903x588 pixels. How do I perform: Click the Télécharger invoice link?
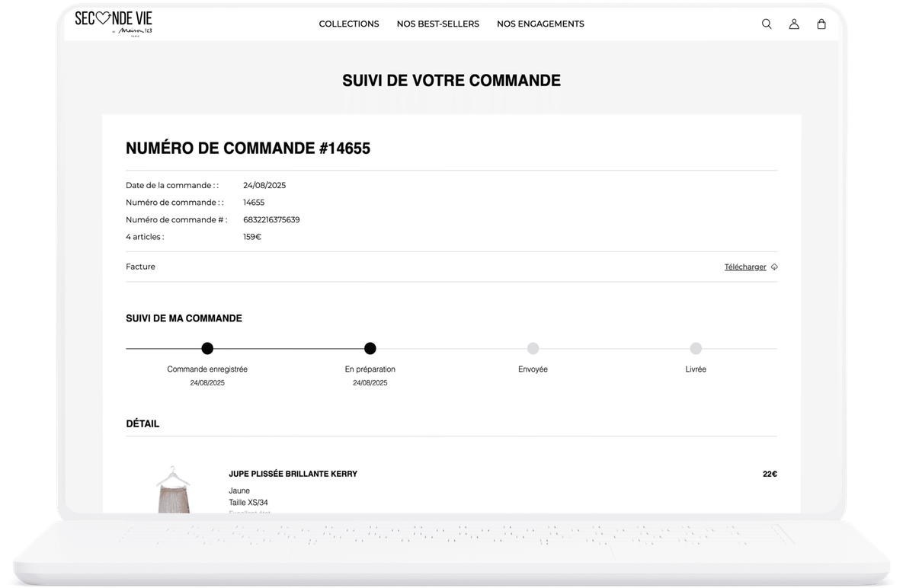pyautogui.click(x=744, y=267)
